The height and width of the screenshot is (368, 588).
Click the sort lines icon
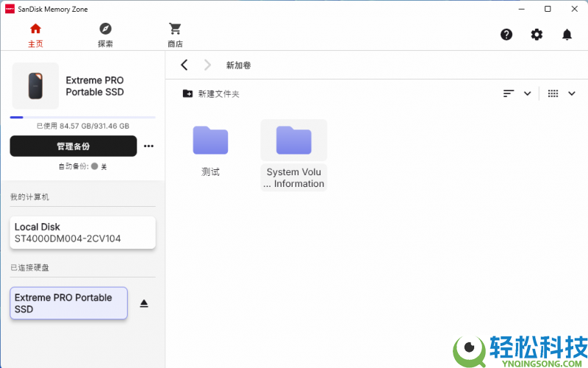509,93
